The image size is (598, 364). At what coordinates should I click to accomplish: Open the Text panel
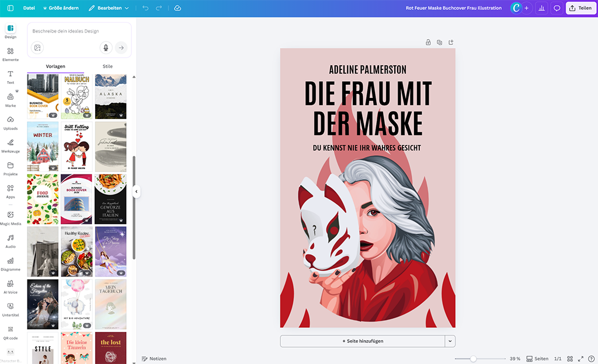10,76
